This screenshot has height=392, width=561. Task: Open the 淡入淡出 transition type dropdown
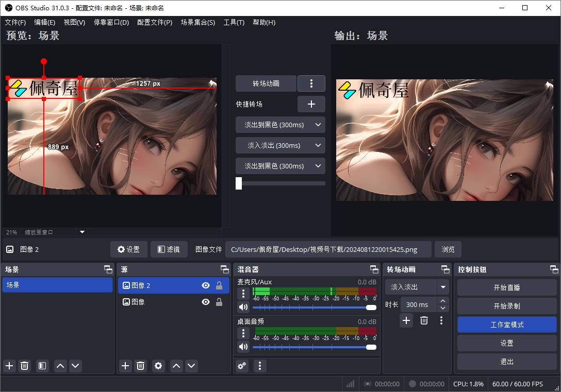pos(417,287)
